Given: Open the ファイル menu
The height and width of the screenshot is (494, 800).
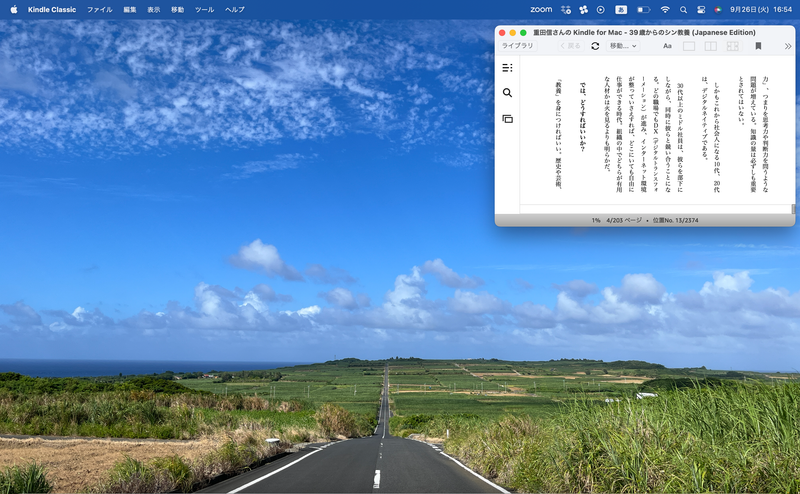Looking at the screenshot, I should pos(100,9).
